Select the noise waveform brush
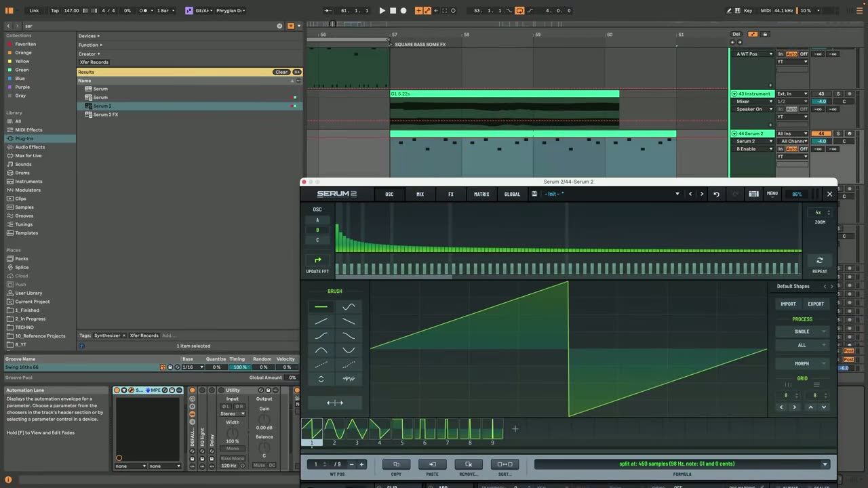Viewport: 868px width, 488px height. (x=349, y=379)
